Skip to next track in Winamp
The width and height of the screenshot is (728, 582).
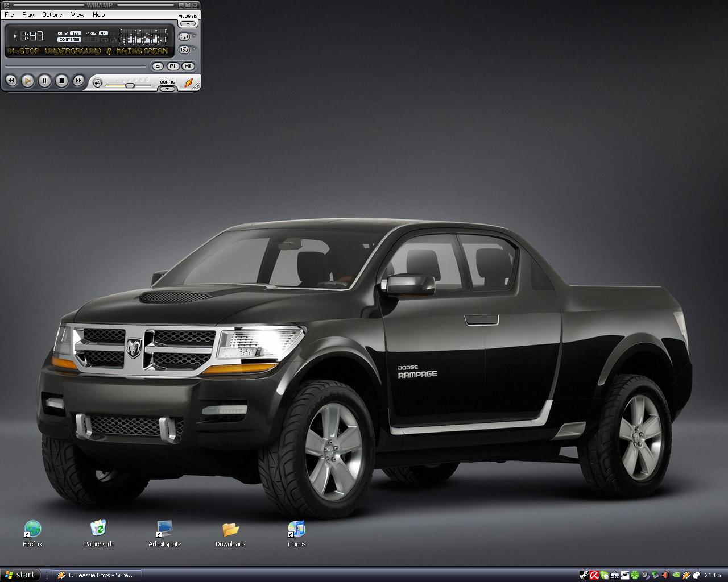pos(78,81)
